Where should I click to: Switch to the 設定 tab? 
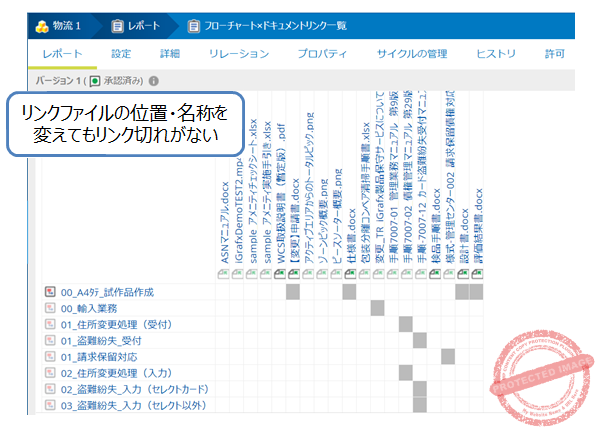click(x=121, y=53)
